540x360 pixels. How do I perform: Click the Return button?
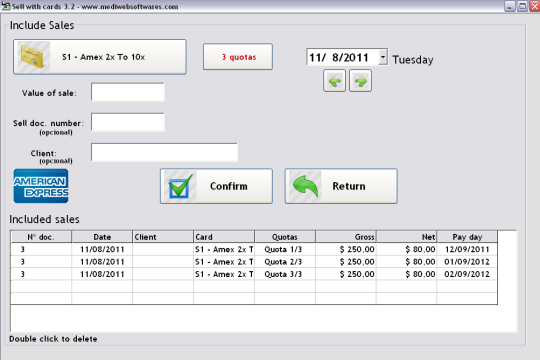coord(341,186)
